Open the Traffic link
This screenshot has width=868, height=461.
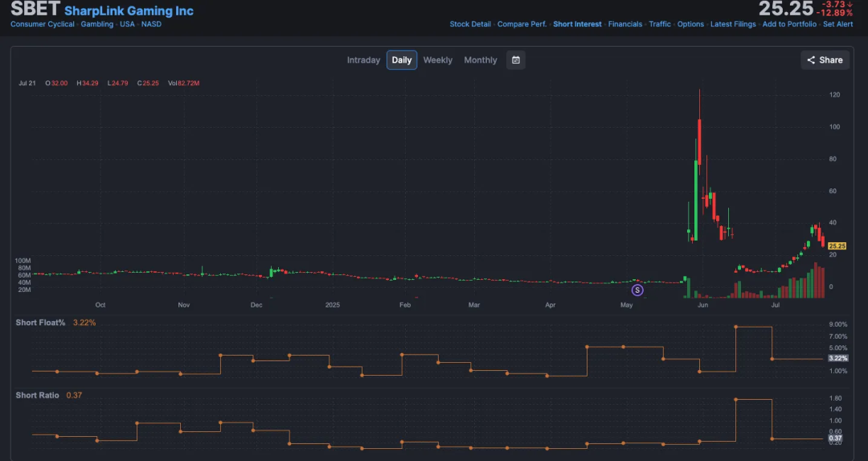click(x=660, y=24)
